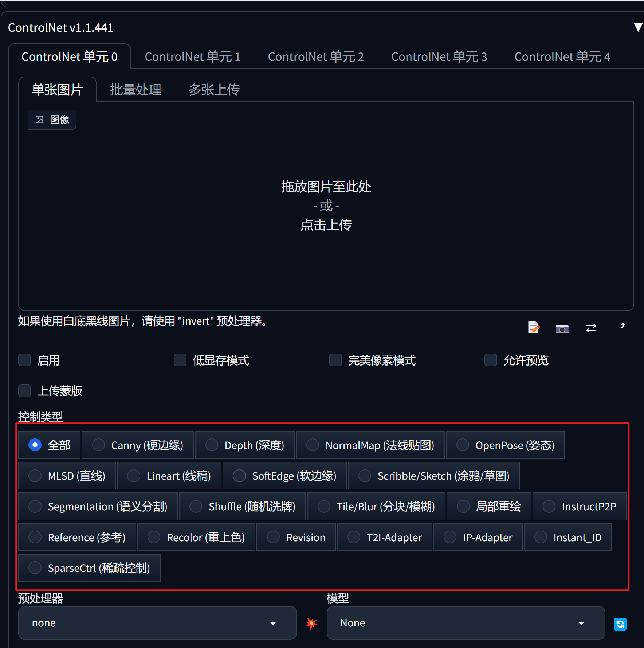
Task: Select the Recolor (重上色) option
Action: click(196, 537)
